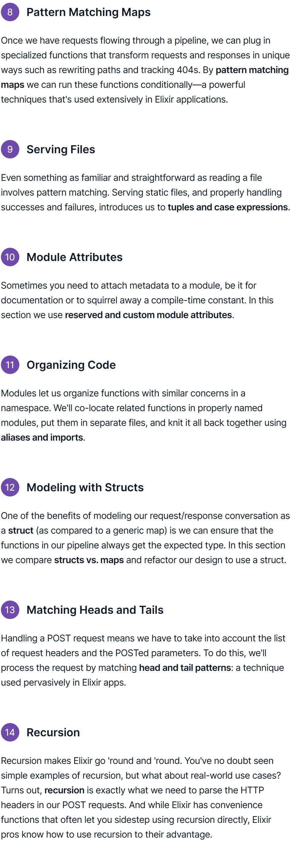This screenshot has width=290, height=868.
Task: Select the purple number 12 badge
Action: [10, 487]
